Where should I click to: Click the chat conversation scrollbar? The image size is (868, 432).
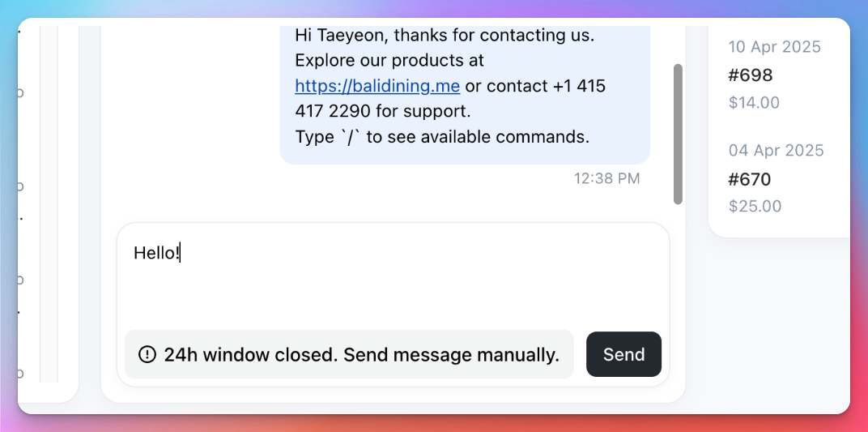tap(678, 134)
